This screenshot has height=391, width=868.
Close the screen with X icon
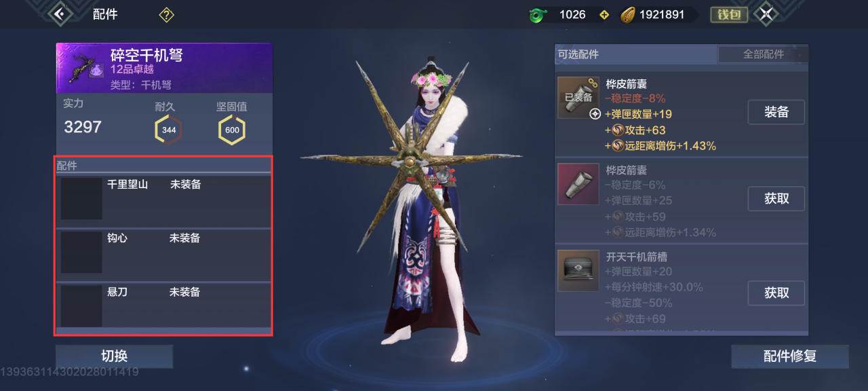[x=766, y=14]
